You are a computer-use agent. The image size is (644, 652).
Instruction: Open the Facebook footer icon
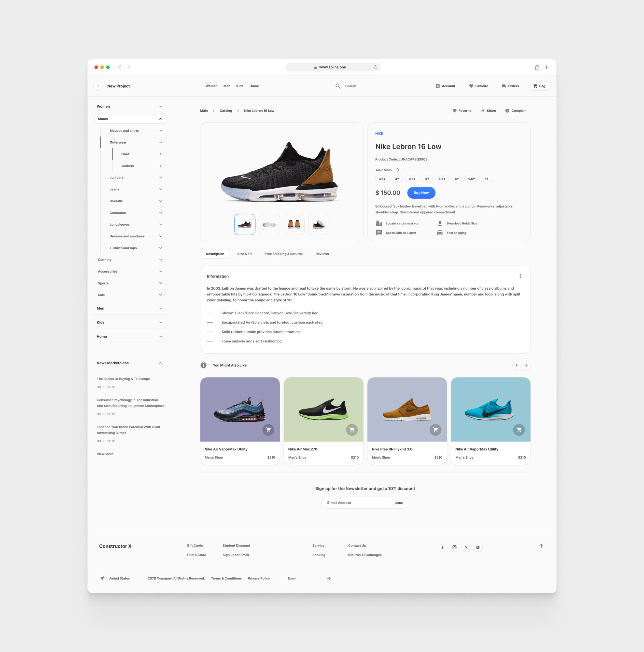[x=443, y=547]
